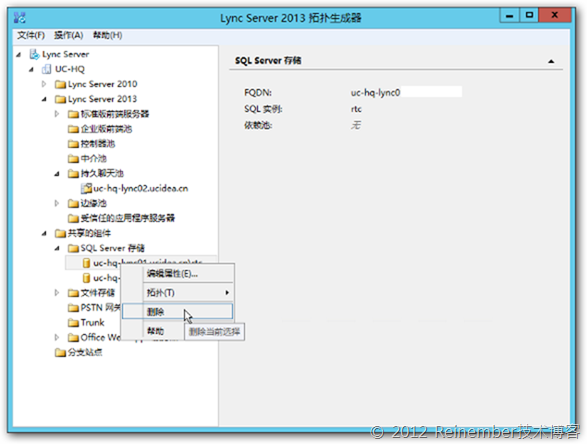Select the Lync Server 2010 tree label
This screenshot has width=587, height=444.
tap(103, 84)
